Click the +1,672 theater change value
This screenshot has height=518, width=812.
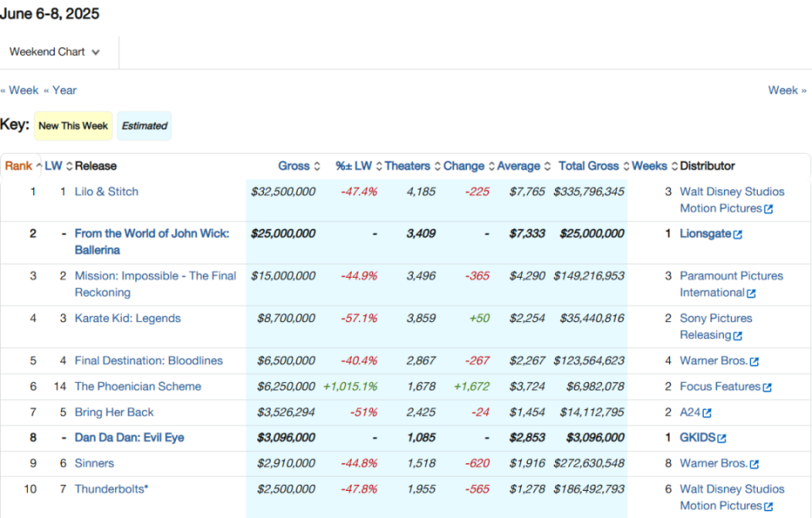472,386
